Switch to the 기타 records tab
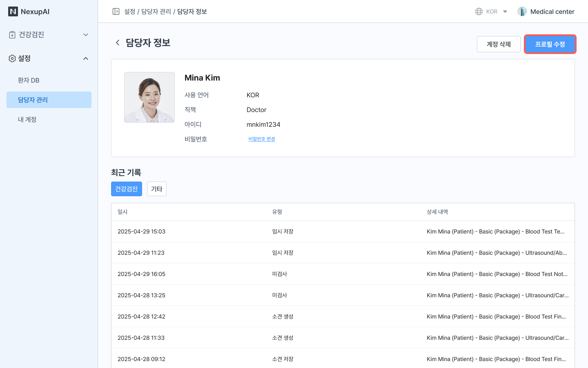The height and width of the screenshot is (368, 588). pos(157,189)
